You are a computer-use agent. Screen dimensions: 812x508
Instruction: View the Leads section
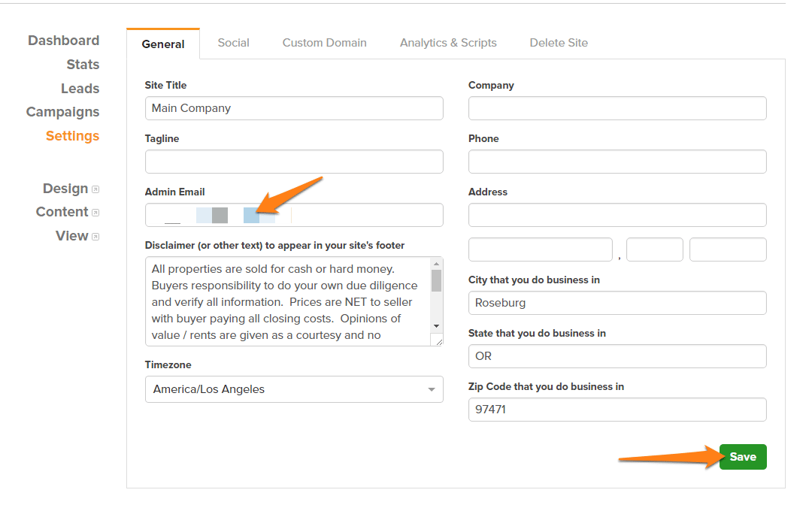[x=80, y=88]
